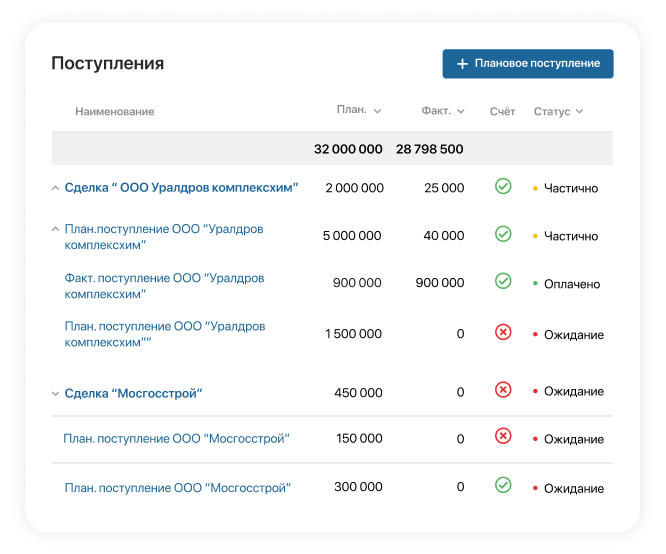The width and height of the screenshot is (666, 554).
Task: Click Частично status in 2 000 000 row
Action: tap(571, 188)
